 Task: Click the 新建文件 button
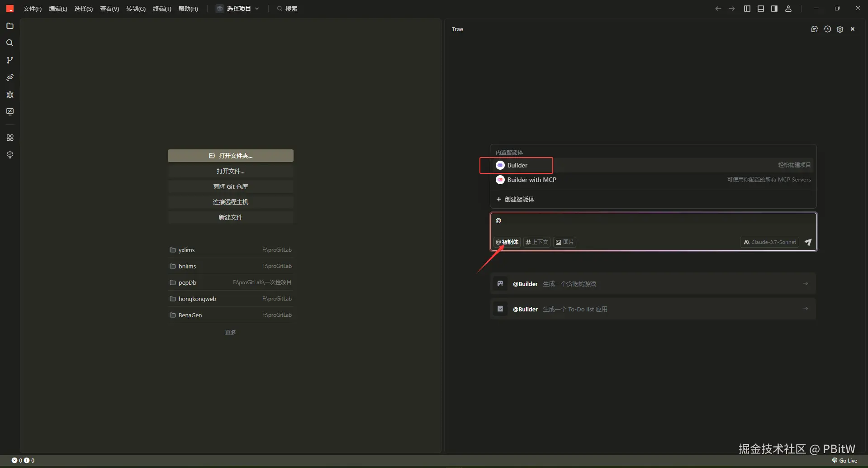(231, 217)
